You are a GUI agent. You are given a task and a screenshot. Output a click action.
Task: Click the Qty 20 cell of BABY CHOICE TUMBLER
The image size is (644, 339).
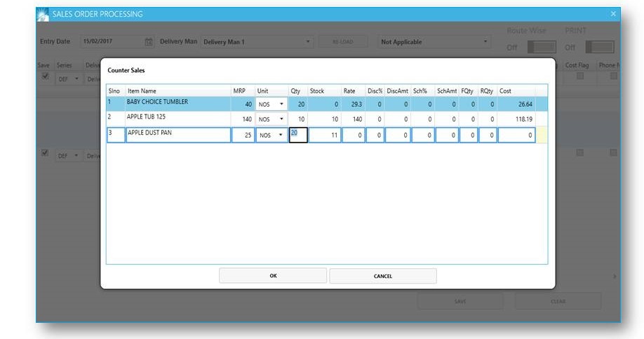click(298, 104)
